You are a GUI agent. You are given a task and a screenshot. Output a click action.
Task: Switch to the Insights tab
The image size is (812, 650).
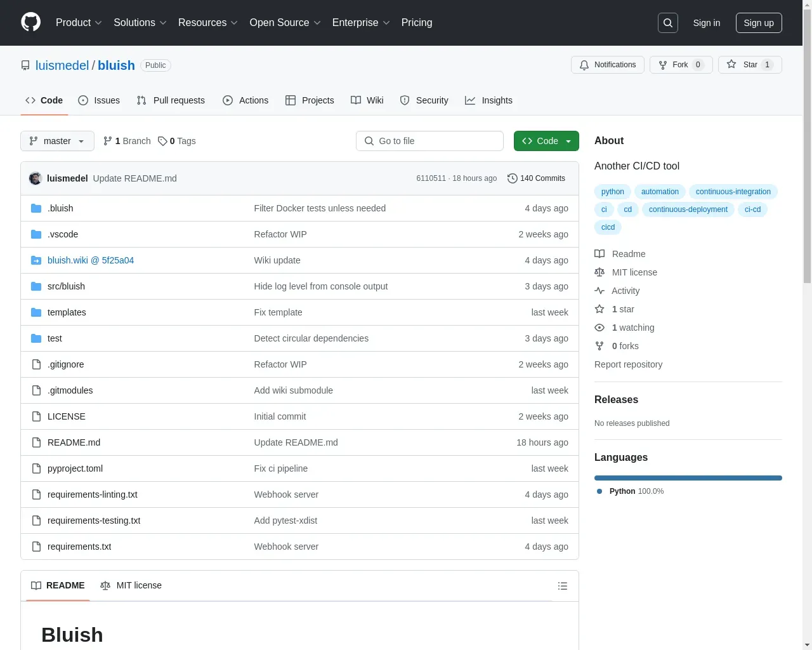coord(488,100)
